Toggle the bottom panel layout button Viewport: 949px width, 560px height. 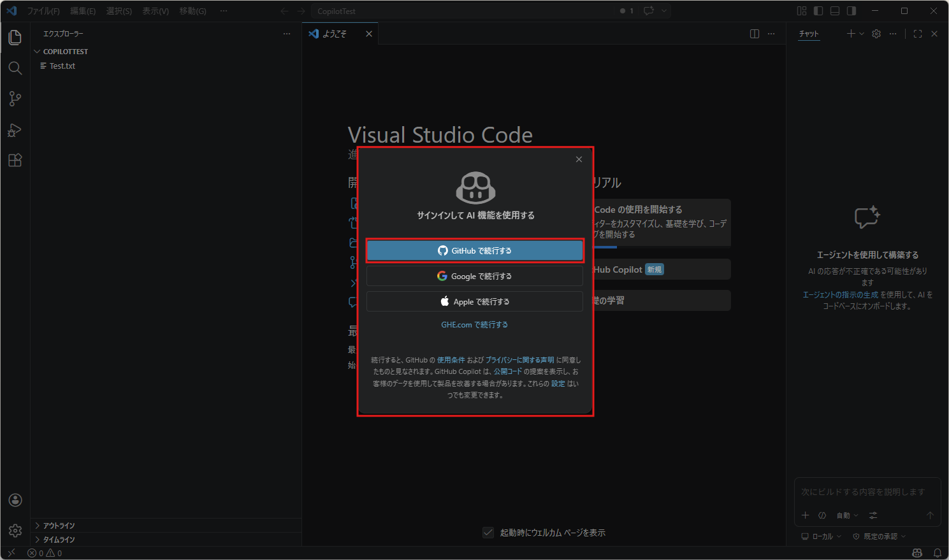point(835,11)
